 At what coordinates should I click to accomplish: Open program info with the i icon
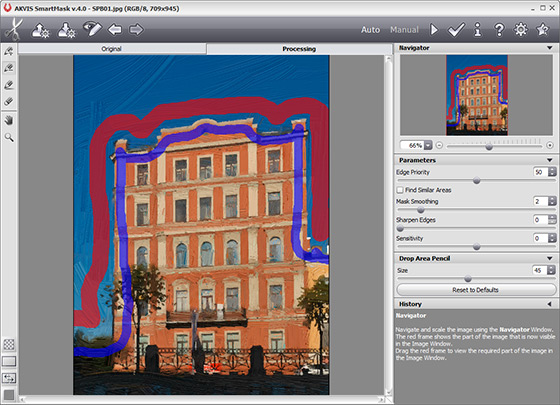[478, 30]
